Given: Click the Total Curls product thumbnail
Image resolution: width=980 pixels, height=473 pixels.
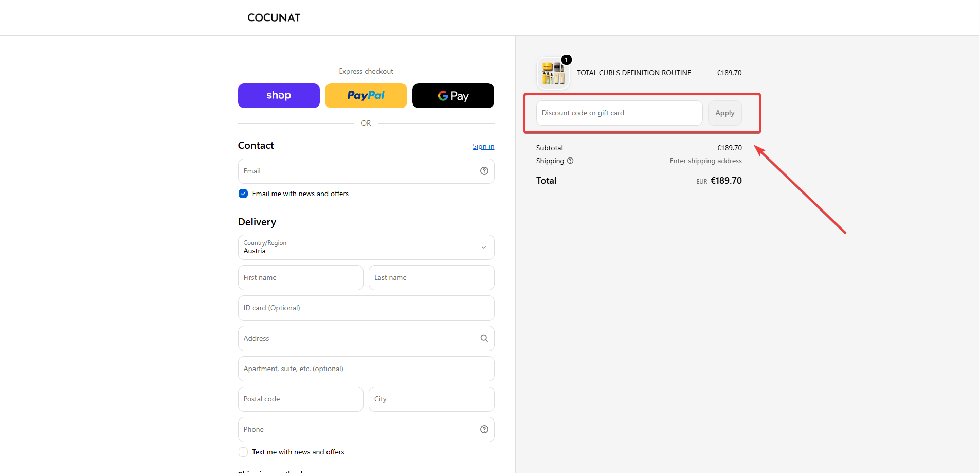Looking at the screenshot, I should point(553,73).
